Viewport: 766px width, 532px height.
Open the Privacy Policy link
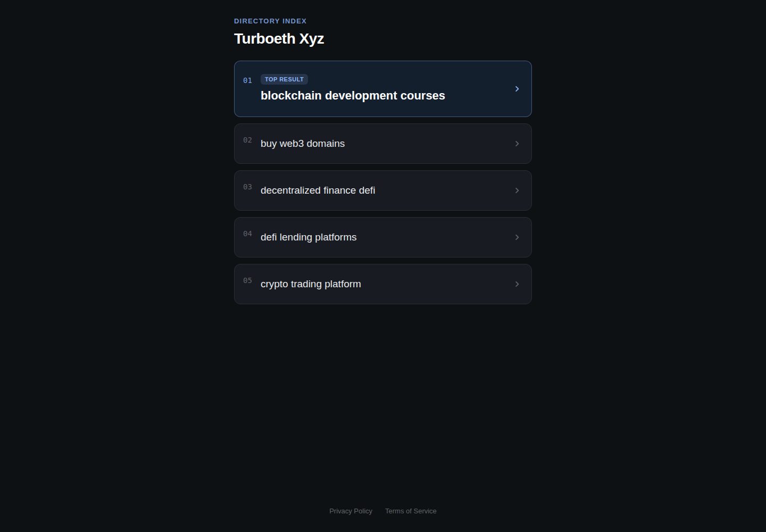[x=351, y=511]
